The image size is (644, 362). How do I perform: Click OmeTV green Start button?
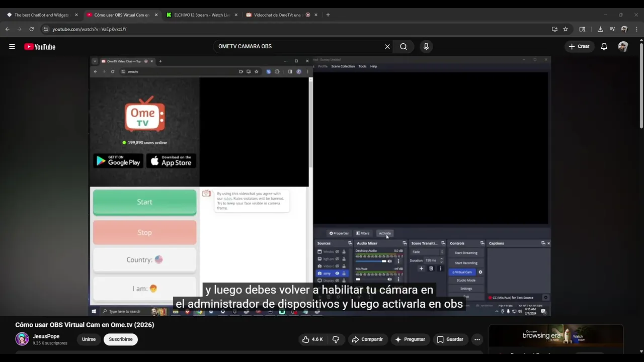(x=144, y=202)
